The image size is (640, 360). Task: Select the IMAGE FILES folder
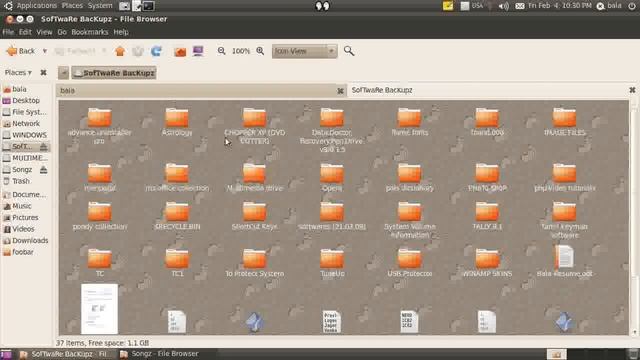click(x=564, y=118)
